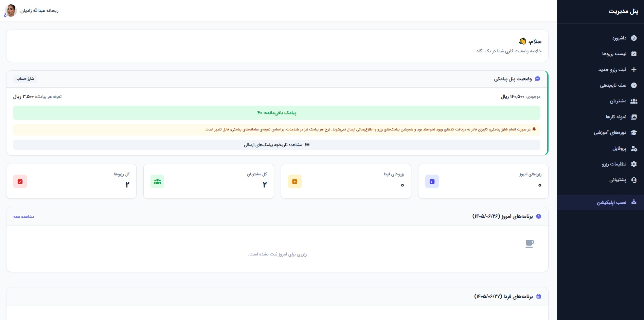Select ثبت رزرو جدید menu item
The width and height of the screenshot is (644, 320).
click(600, 70)
